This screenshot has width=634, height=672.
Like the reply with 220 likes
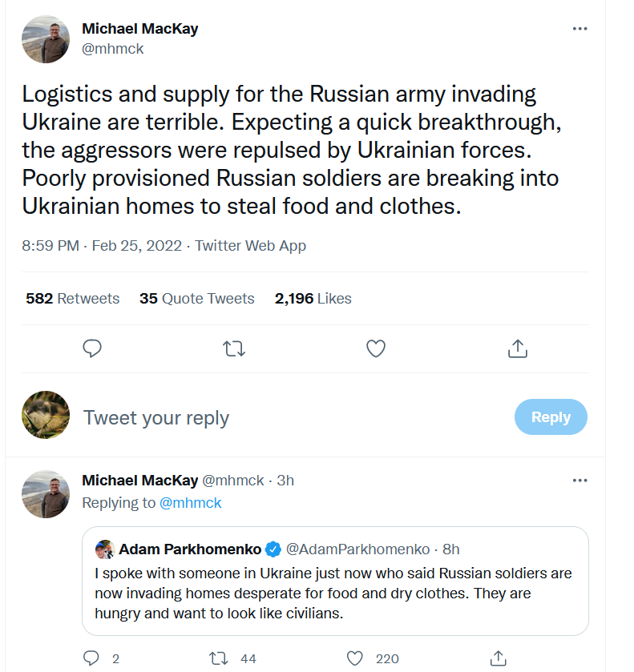coord(356,658)
